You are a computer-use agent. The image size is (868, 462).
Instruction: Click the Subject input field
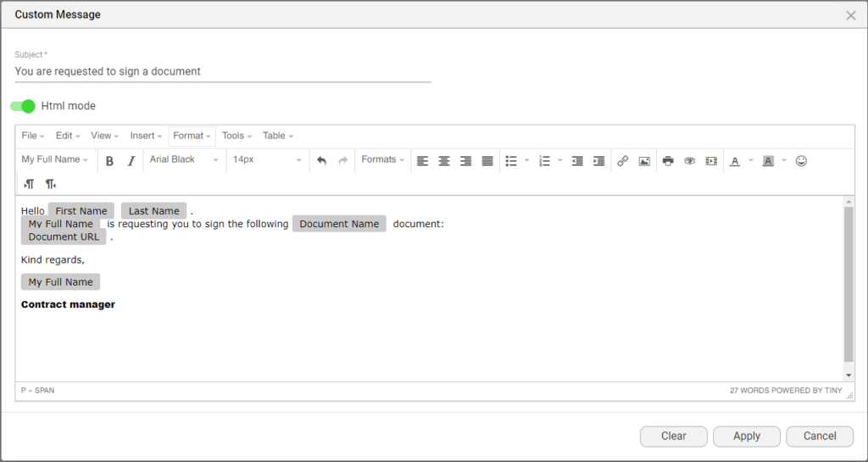(x=223, y=71)
